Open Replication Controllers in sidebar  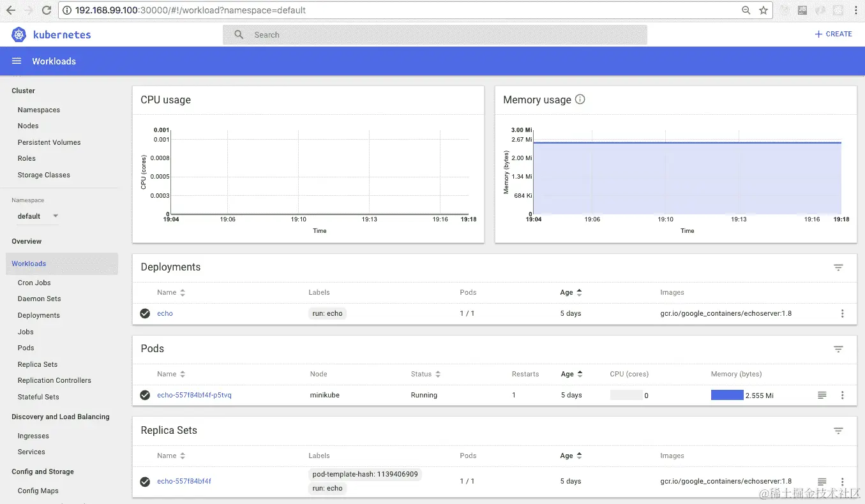tap(54, 380)
